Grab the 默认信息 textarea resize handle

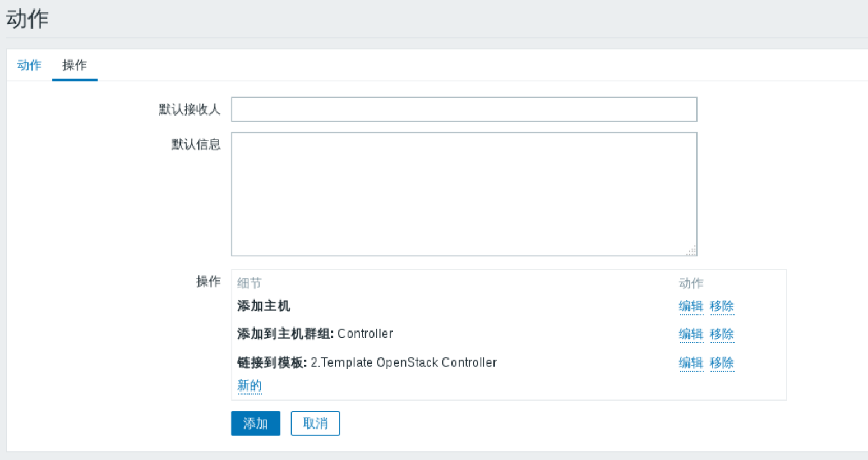(692, 251)
